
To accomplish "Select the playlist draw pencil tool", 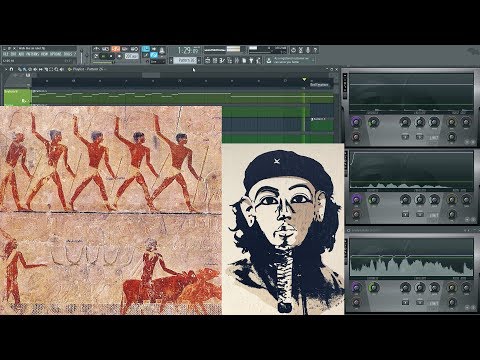I will click(x=20, y=69).
